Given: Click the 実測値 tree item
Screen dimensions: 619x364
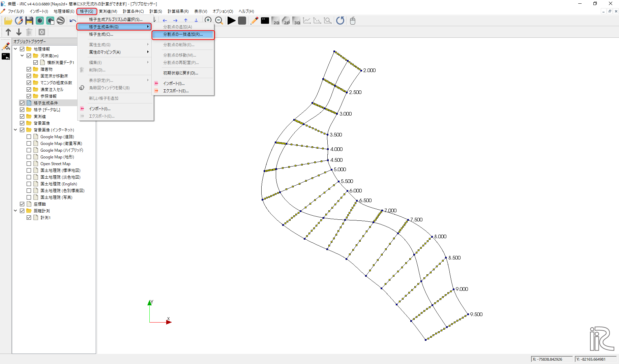Looking at the screenshot, I should 39,116.
